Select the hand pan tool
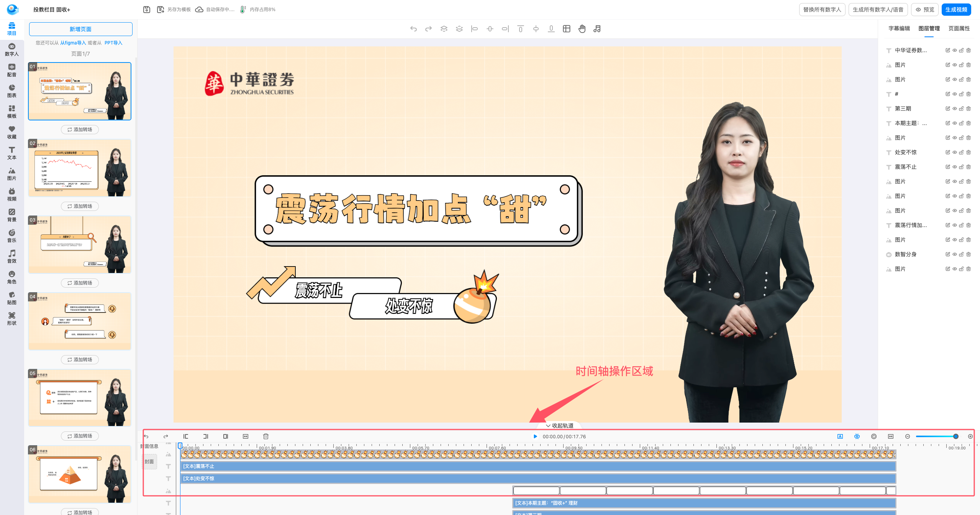 (x=582, y=29)
